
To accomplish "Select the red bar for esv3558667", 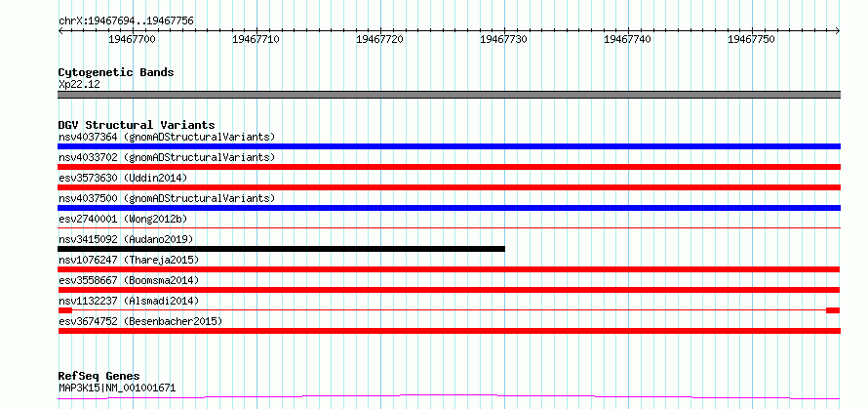I will [x=449, y=290].
